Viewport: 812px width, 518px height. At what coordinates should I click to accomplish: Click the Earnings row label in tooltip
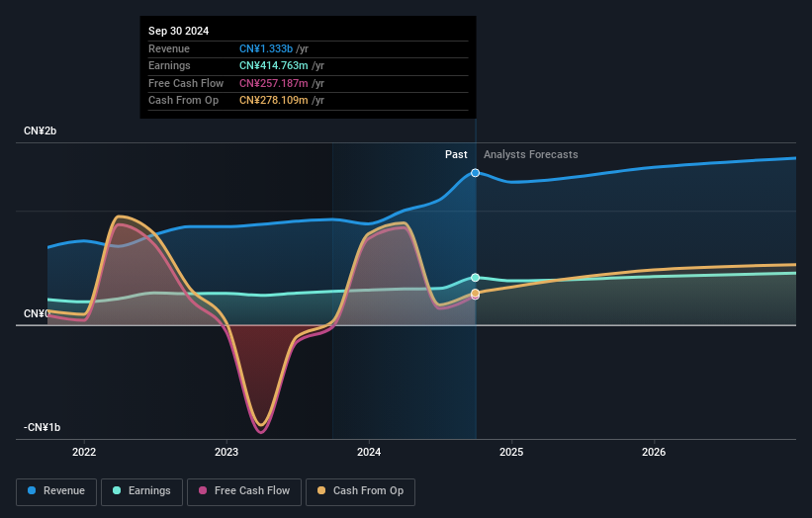point(169,65)
